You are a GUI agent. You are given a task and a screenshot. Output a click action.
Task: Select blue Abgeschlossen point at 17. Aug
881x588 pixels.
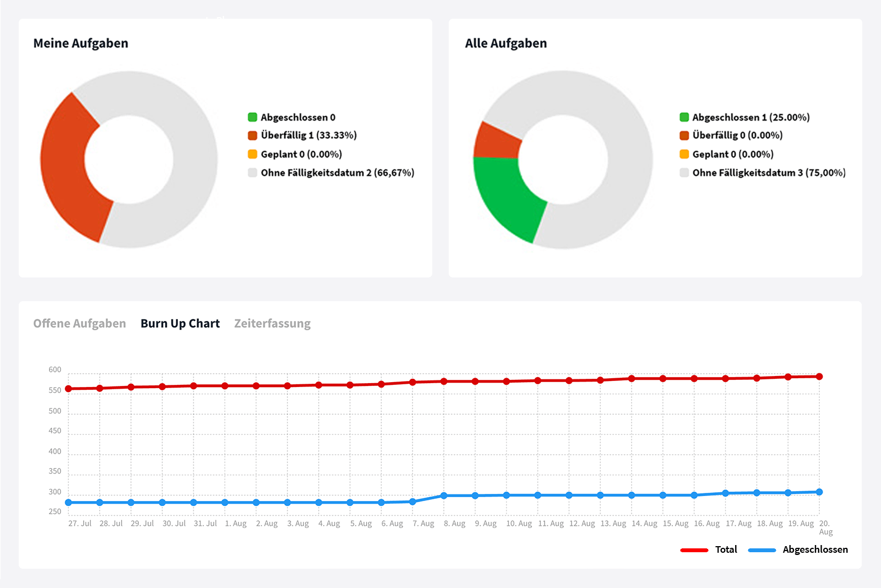[x=726, y=493]
